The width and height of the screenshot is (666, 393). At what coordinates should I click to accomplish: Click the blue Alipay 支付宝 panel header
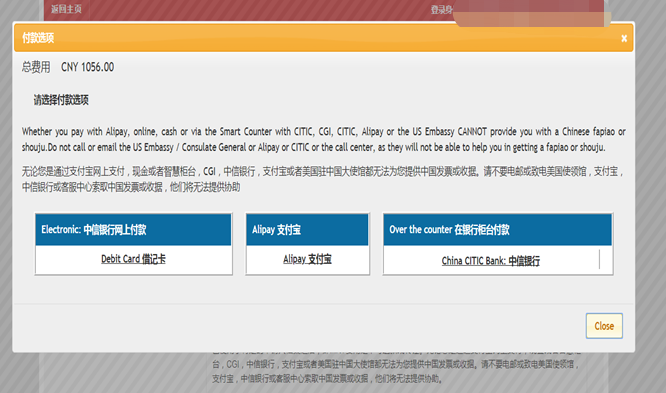click(307, 229)
